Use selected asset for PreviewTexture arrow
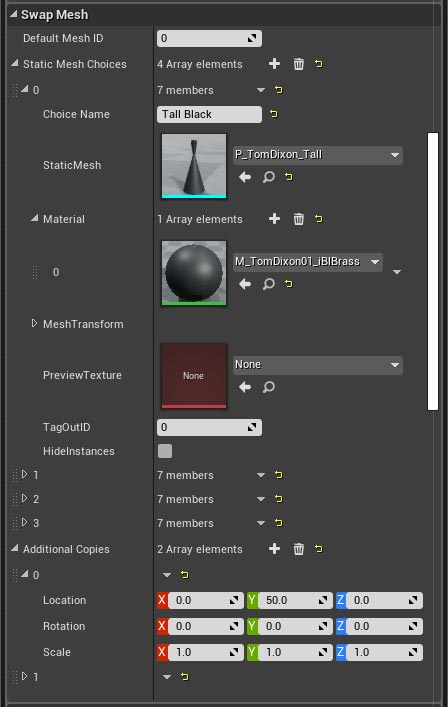 (x=245, y=387)
